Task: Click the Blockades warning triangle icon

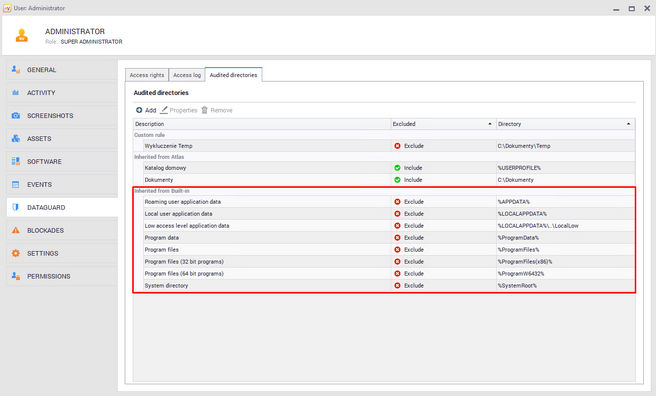Action: [16, 230]
